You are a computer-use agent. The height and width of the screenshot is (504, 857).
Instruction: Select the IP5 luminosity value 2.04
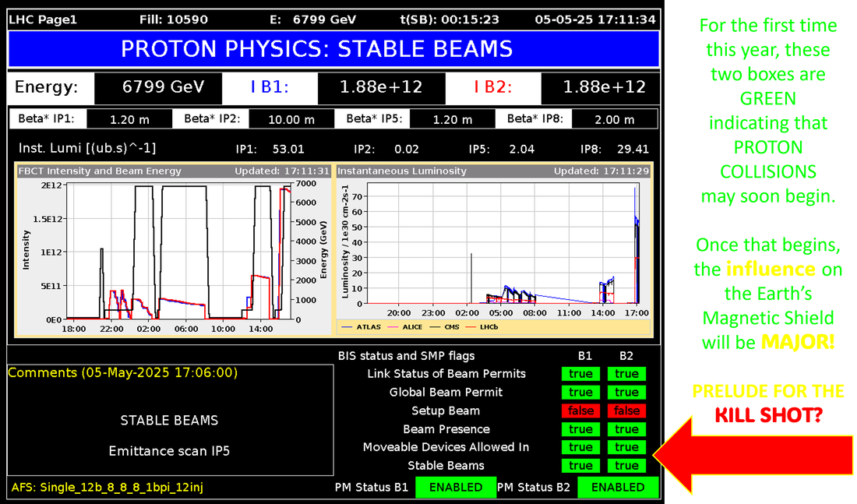tap(522, 150)
